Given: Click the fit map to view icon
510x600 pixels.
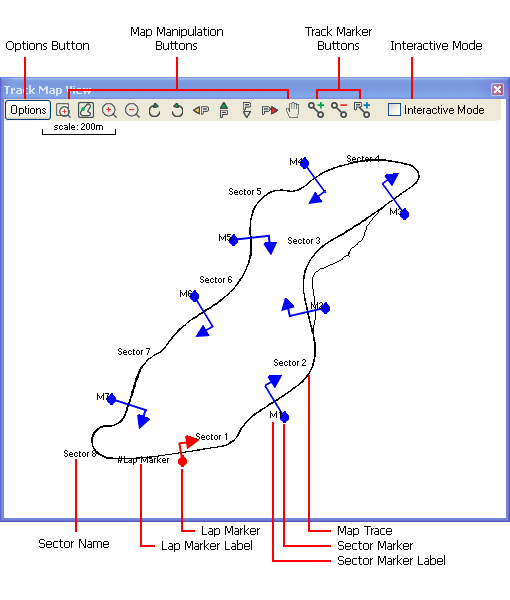Looking at the screenshot, I should click(86, 110).
